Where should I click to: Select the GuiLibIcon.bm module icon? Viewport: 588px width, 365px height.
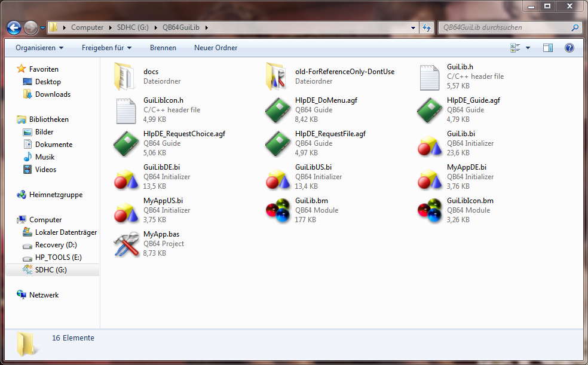click(x=430, y=210)
